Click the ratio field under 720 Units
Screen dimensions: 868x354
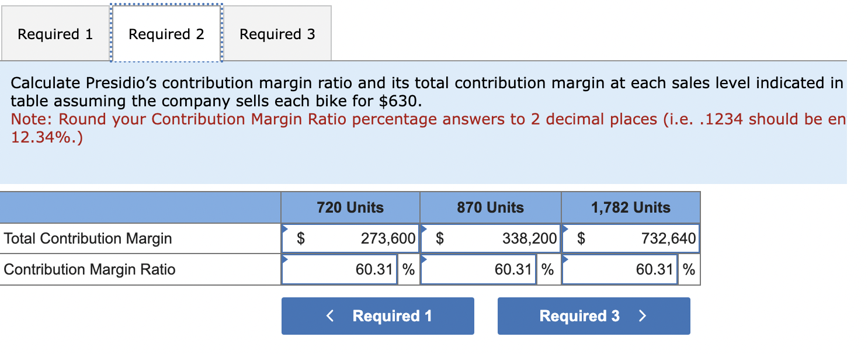click(x=339, y=269)
